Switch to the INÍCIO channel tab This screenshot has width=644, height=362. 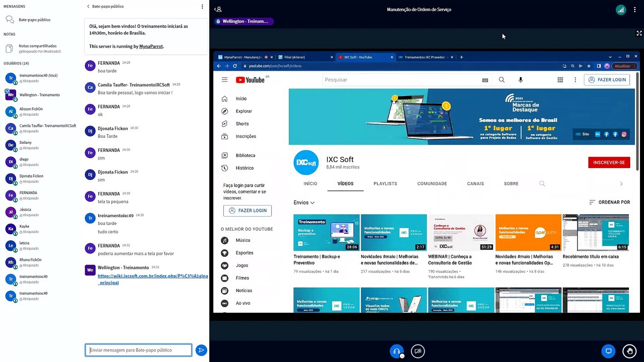310,184
